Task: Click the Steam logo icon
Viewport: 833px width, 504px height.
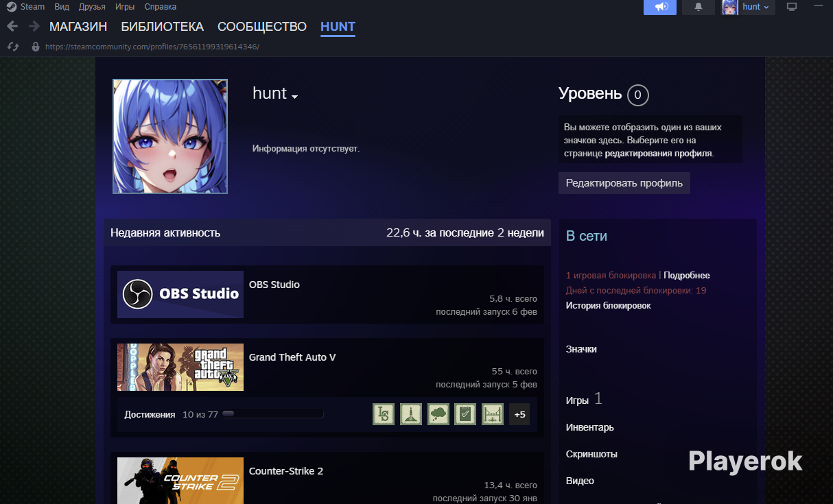Action: pos(12,7)
